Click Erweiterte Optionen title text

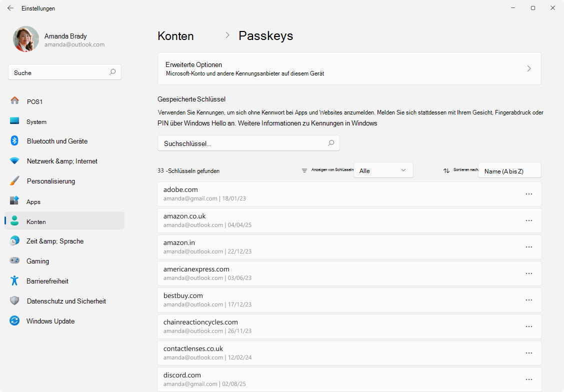coord(193,64)
